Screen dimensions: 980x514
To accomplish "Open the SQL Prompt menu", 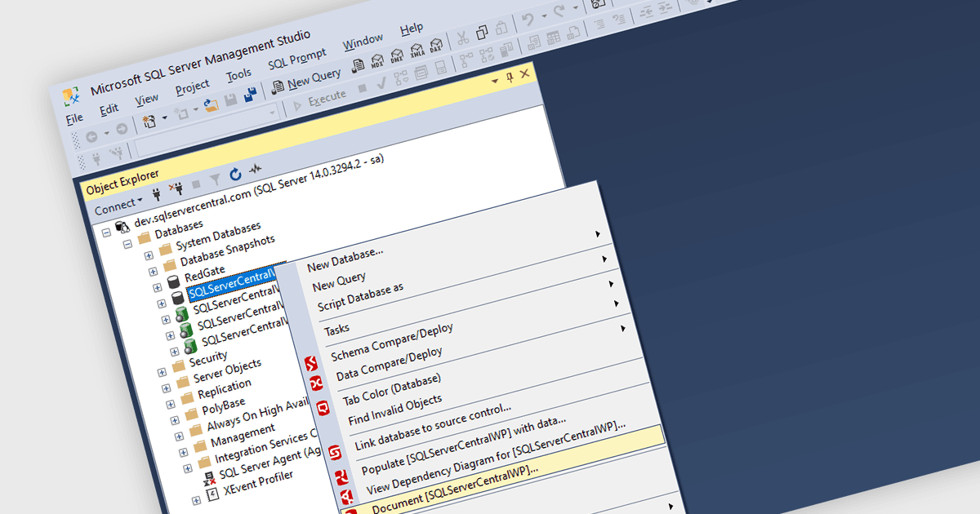I will [x=297, y=58].
